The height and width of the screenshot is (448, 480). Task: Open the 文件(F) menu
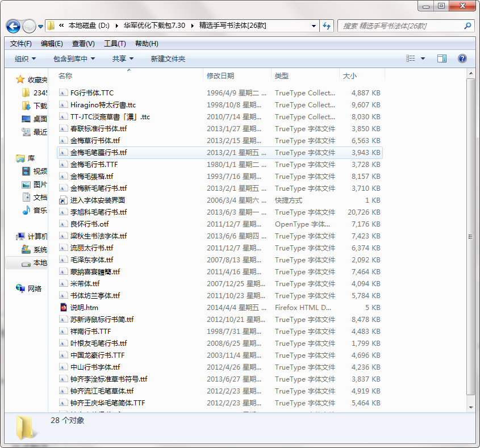[x=21, y=44]
